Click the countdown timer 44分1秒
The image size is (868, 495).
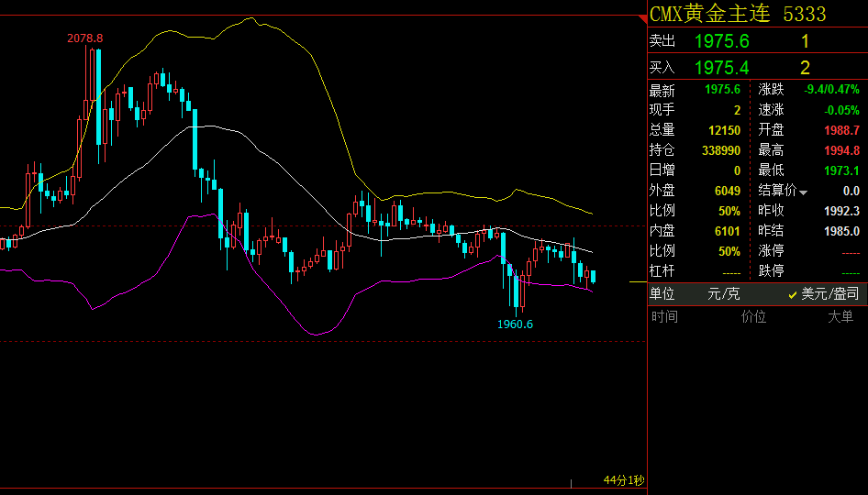click(x=624, y=480)
